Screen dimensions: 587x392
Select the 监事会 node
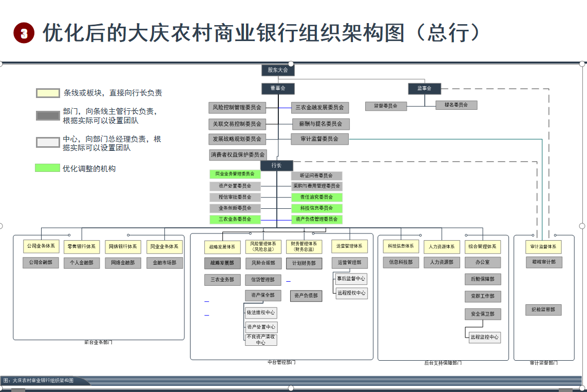(424, 88)
